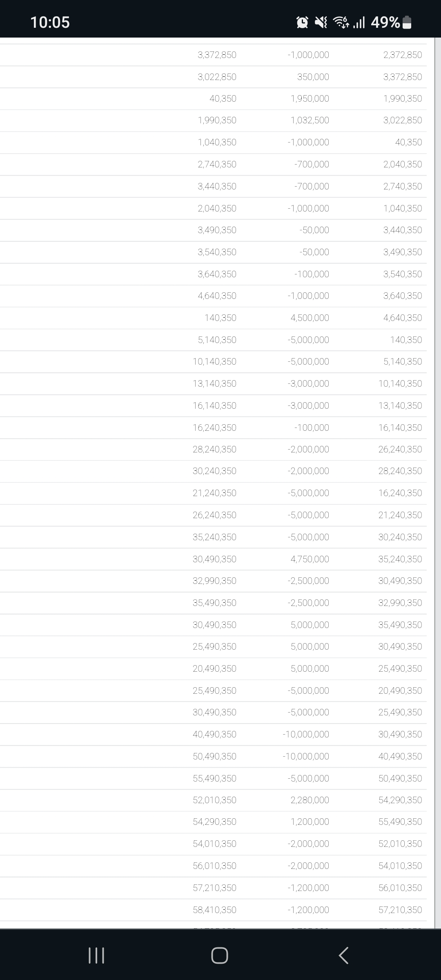The image size is (441, 980).
Task: Tap the 2,280,000 amount cell
Action: (310, 800)
